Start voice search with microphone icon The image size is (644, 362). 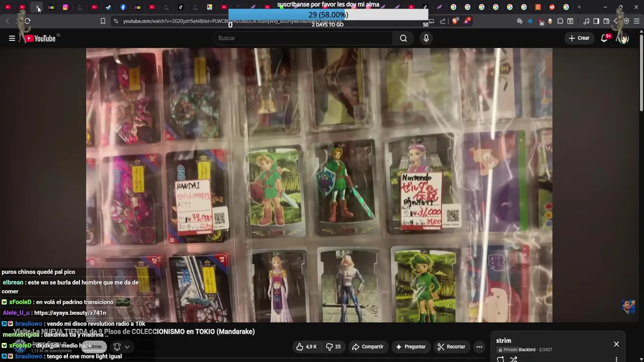tap(426, 38)
